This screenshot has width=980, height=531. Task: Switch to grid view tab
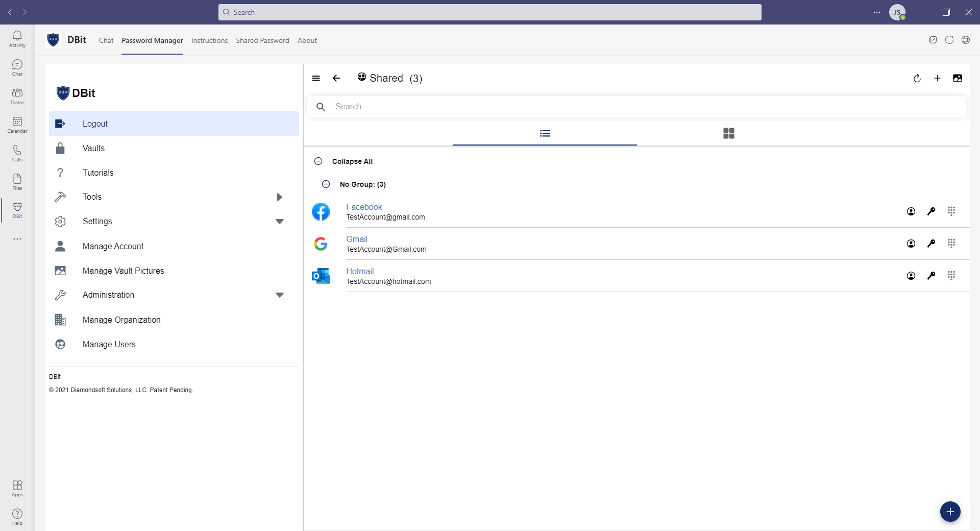729,133
